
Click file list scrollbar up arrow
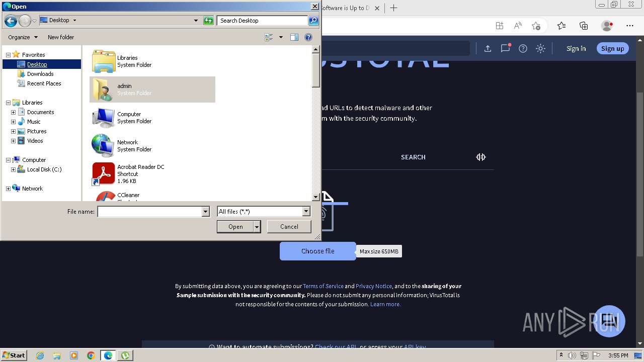tap(316, 49)
